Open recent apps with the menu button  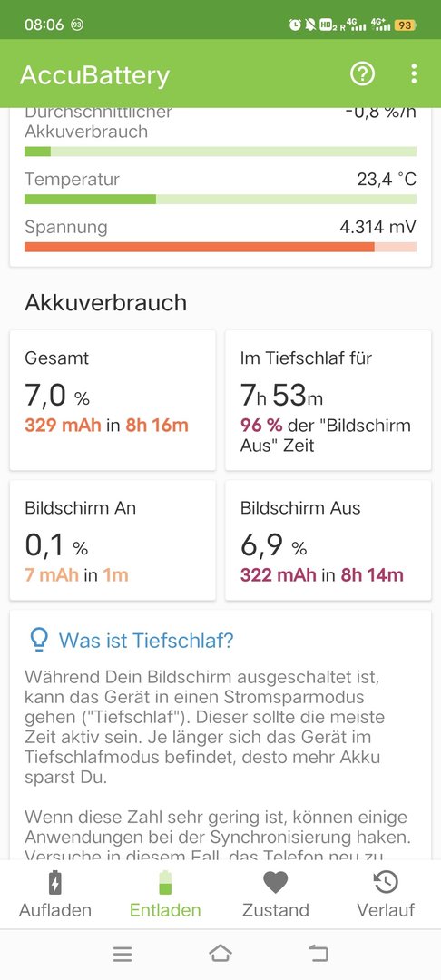pyautogui.click(x=122, y=954)
